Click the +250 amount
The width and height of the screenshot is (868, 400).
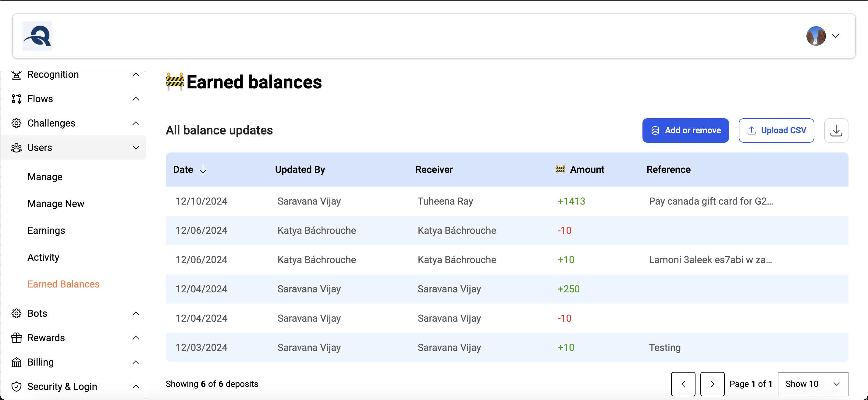click(x=569, y=289)
